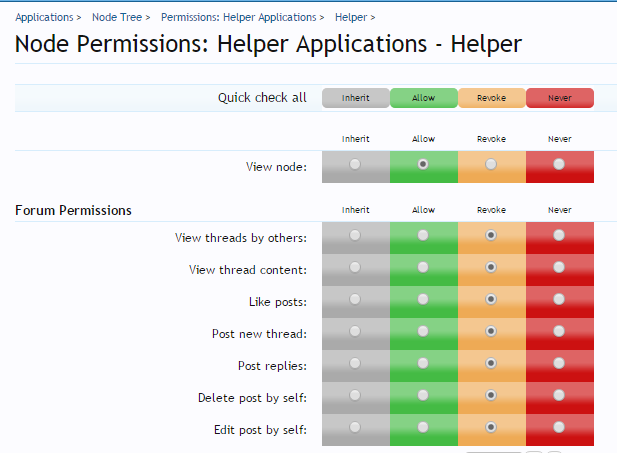Select Allow for Post replies
The image size is (617, 453).
(x=423, y=364)
